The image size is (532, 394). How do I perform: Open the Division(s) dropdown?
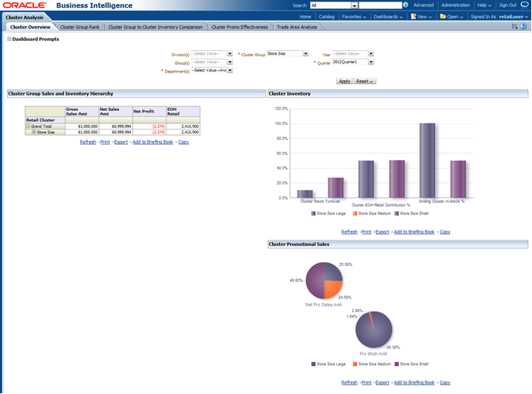pyautogui.click(x=230, y=54)
